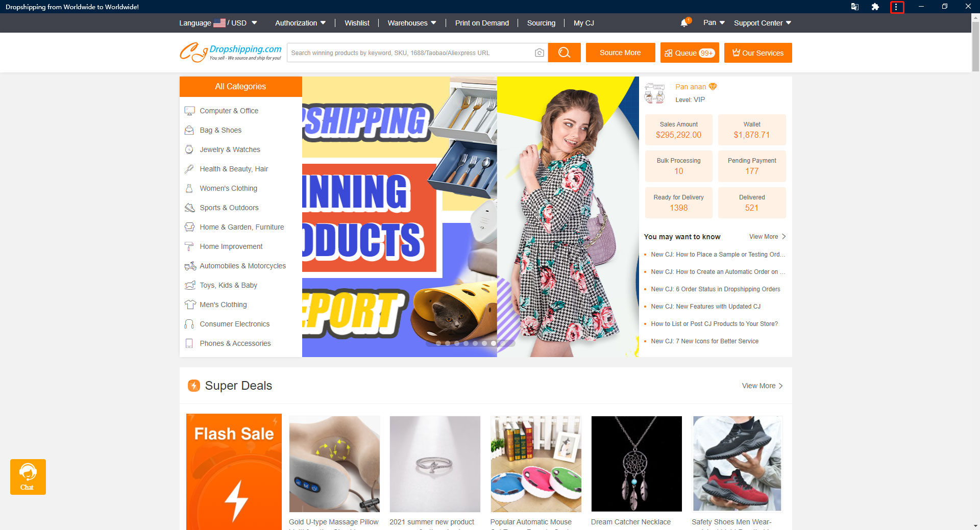Click the Source More button
The width and height of the screenshot is (980, 530).
pyautogui.click(x=620, y=53)
